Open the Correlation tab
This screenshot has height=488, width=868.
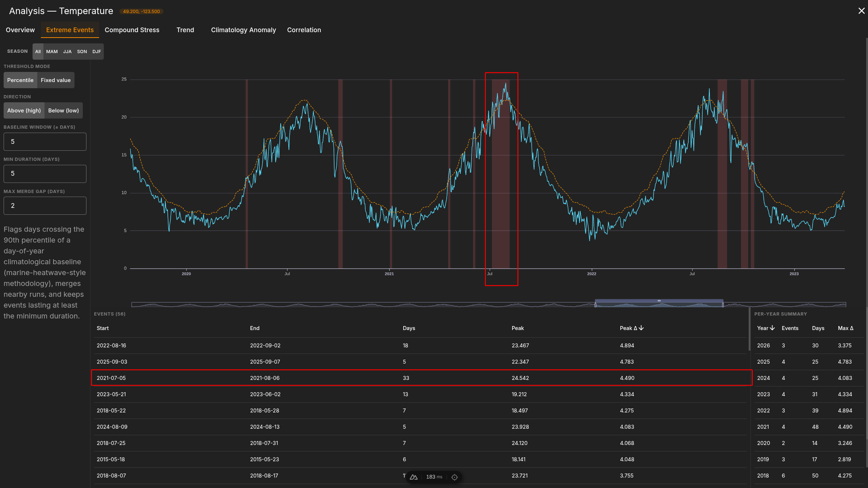click(x=304, y=30)
